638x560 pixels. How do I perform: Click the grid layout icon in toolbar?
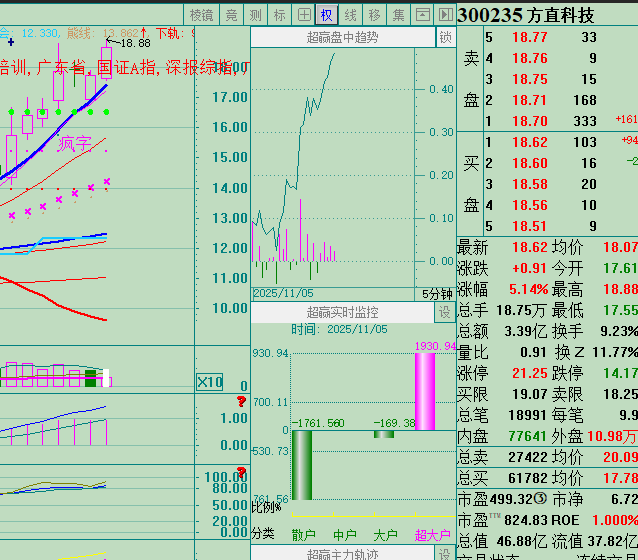(304, 14)
